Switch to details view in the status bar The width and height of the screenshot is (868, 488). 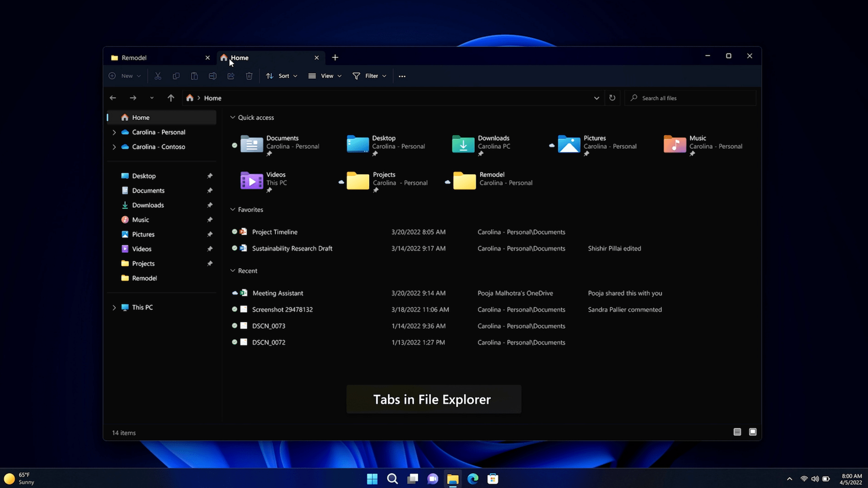point(737,432)
